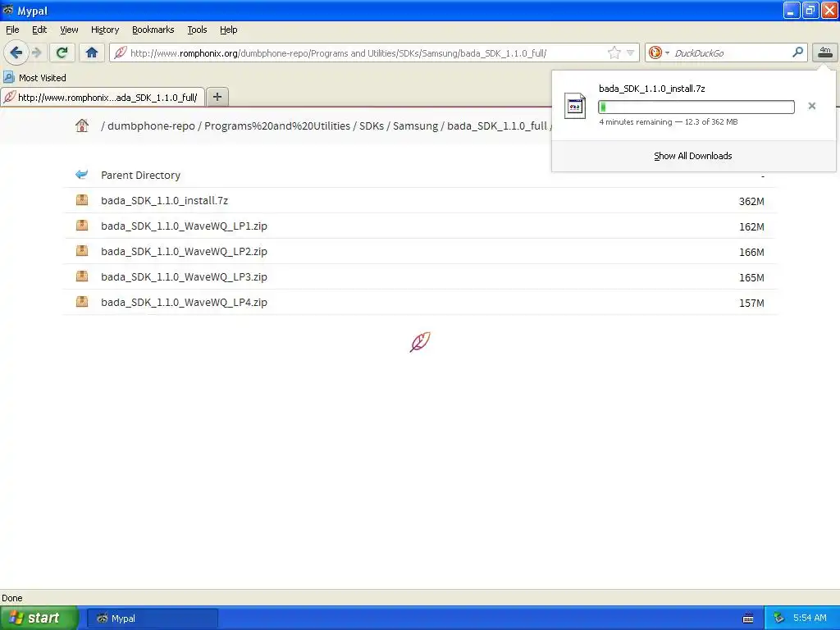Open the View menu
This screenshot has width=840, height=630.
tap(69, 30)
